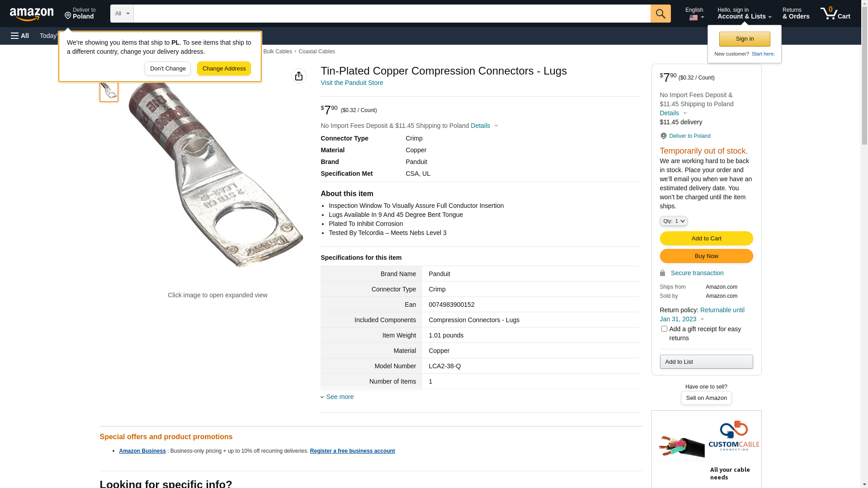Check the gift receipt checkbox

point(664,329)
